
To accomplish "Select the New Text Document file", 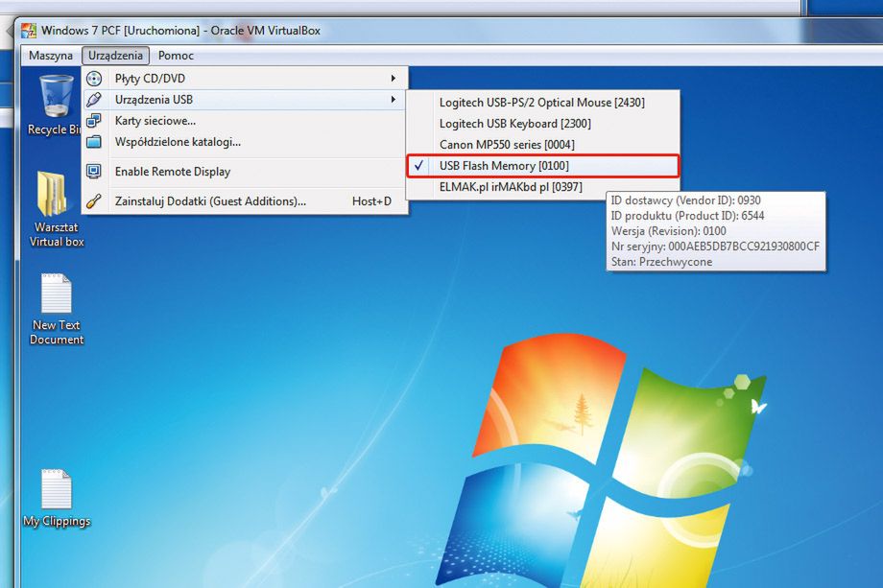I will (57, 310).
